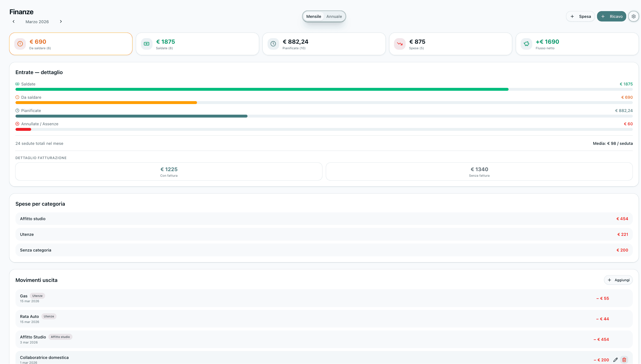The image size is (641, 364).
Task: Click the banknote icon beside Saldate in Entrate
Action: click(x=17, y=84)
